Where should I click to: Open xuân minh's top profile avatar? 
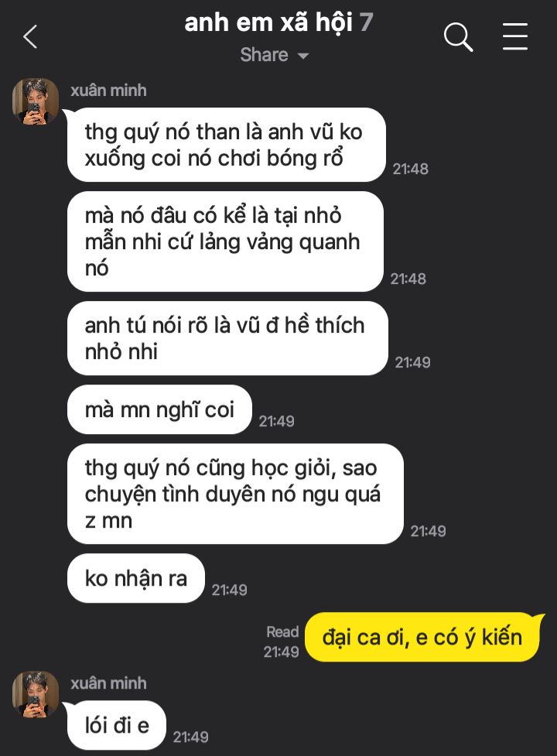36,101
